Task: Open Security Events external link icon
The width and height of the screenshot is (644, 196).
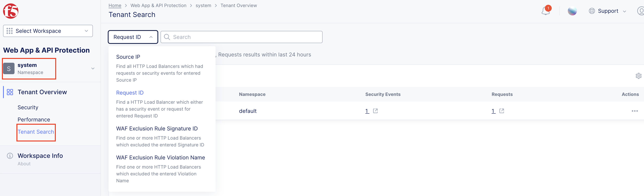Action: click(375, 111)
